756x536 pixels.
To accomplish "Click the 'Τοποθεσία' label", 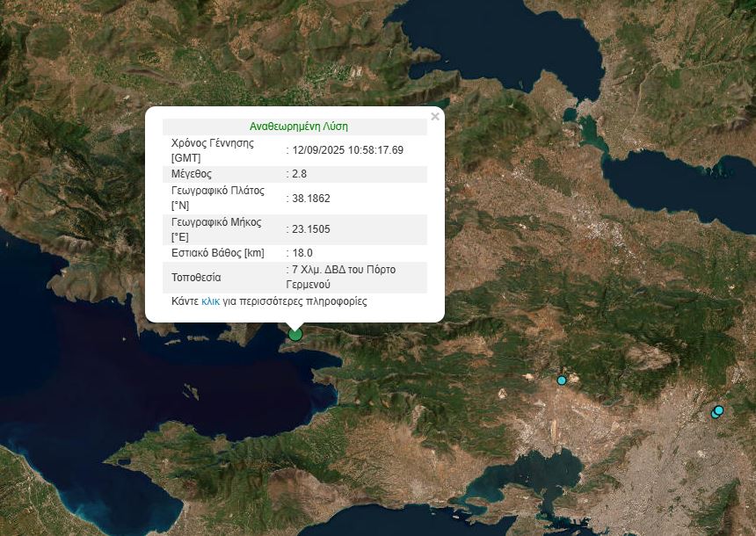I will tap(196, 277).
